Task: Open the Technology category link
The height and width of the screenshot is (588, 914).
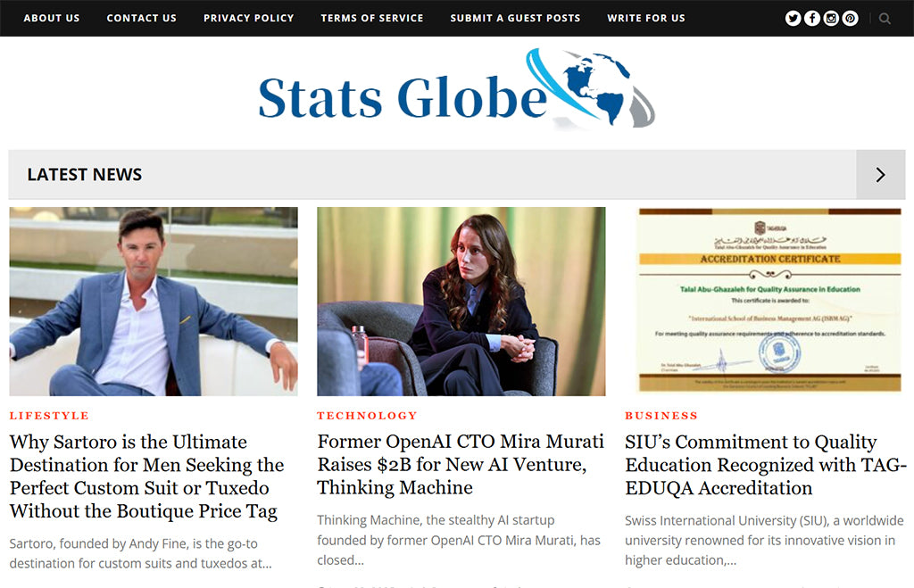Action: coord(367,416)
